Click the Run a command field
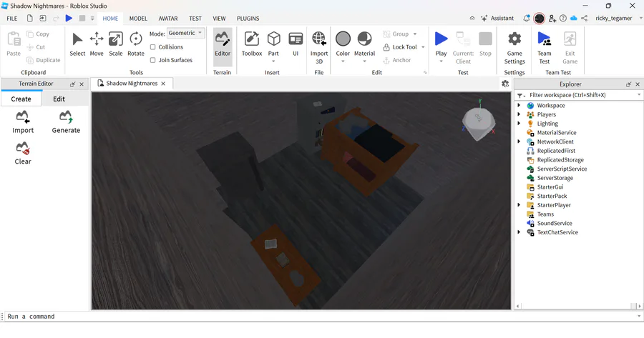Image resolution: width=644 pixels, height=338 pixels. 321,317
